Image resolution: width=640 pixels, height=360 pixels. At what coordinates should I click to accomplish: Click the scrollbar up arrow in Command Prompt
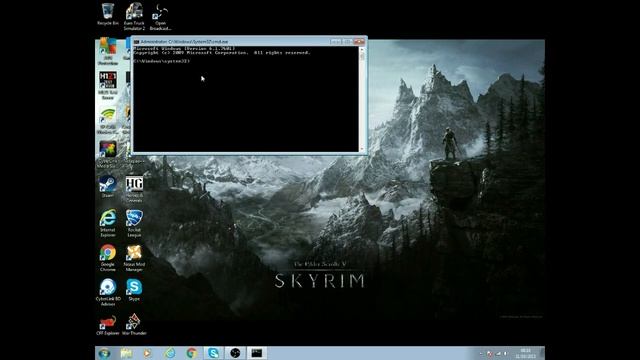[362, 50]
